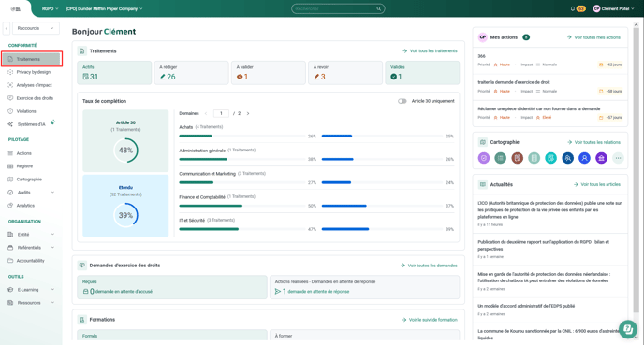
Task: Open the Actifs 31 treatments card
Action: tap(114, 73)
